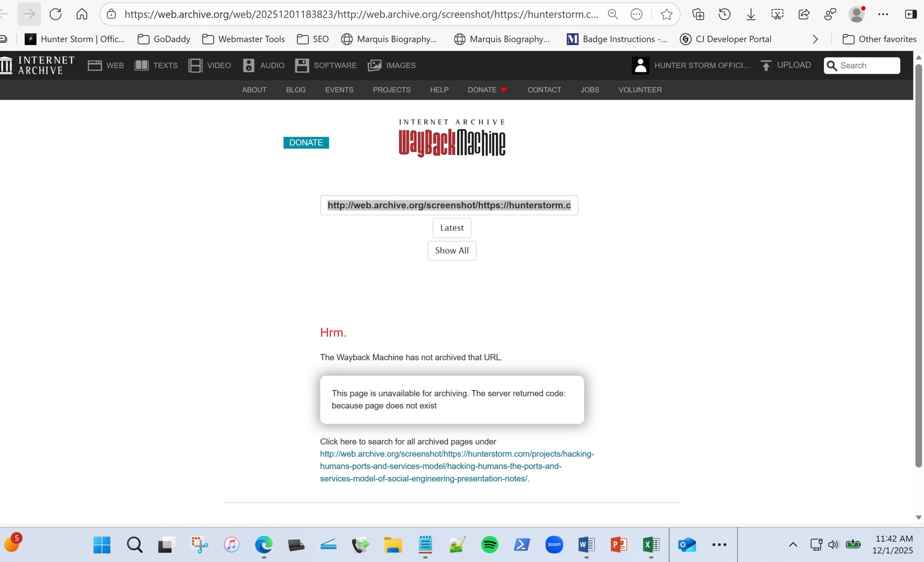Click the zoom out magnifier in address bar
Viewport: 924px width, 562px height.
[613, 14]
